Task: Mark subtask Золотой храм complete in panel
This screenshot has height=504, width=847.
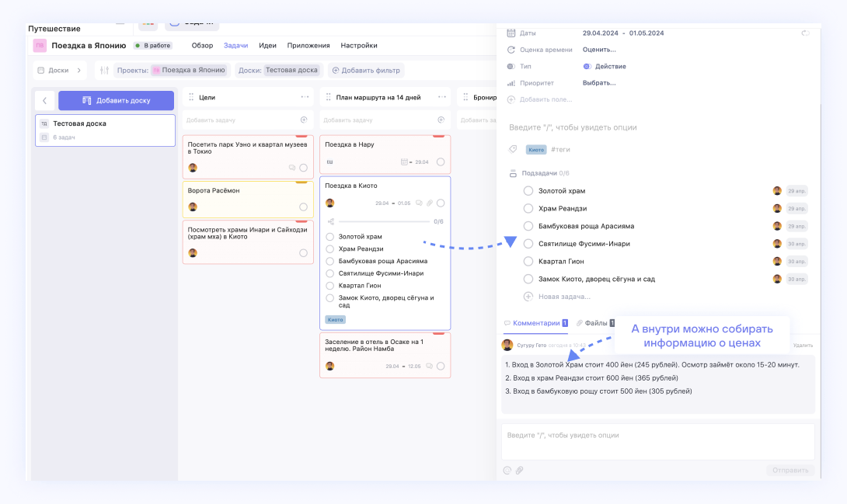Action: (x=528, y=191)
